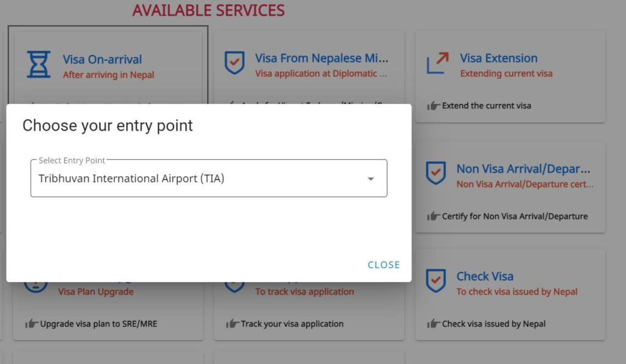Click thumbs-up icon beside Check visa issued by Nepal
Screen dimensions: 626x364
click(x=433, y=324)
